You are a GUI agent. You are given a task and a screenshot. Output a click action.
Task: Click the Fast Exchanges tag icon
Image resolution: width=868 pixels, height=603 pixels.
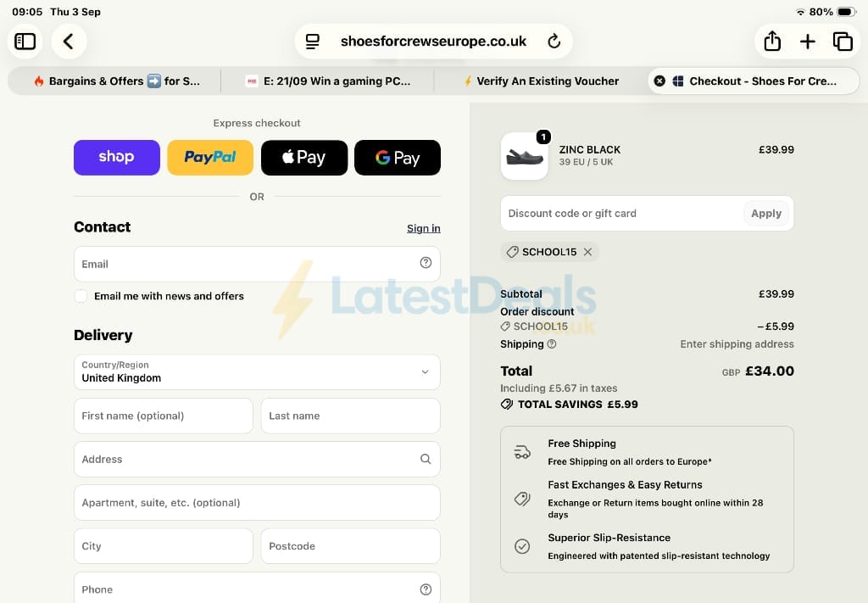pos(522,499)
